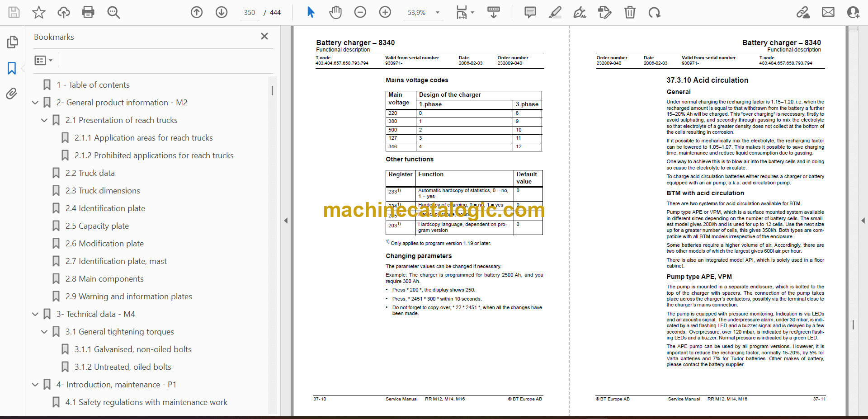This screenshot has height=419, width=868.
Task: Open '2.1.1 Application areas for reach trucks'
Action: 143,138
